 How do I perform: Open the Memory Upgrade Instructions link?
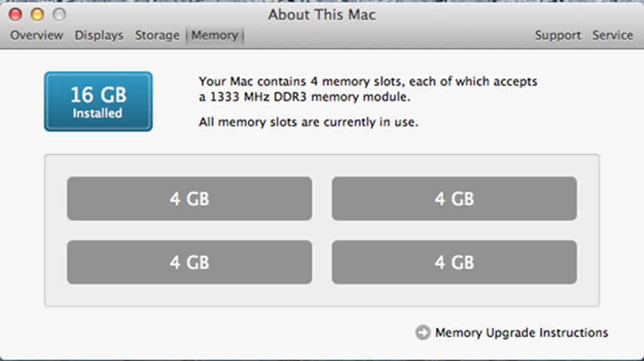521,332
